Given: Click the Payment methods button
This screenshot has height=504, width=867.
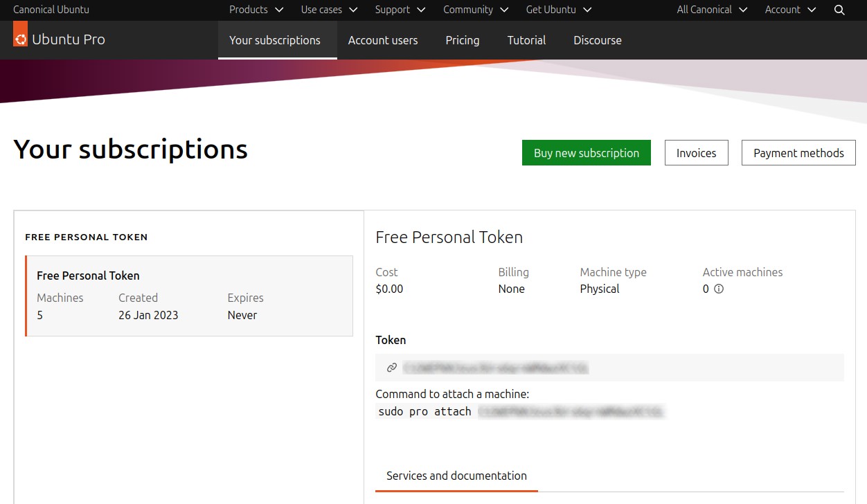Looking at the screenshot, I should (x=798, y=153).
